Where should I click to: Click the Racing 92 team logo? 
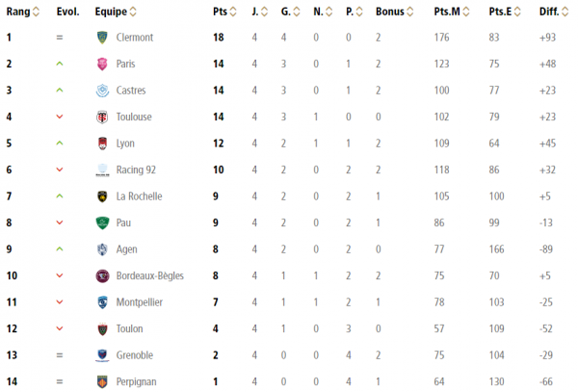[x=102, y=170]
